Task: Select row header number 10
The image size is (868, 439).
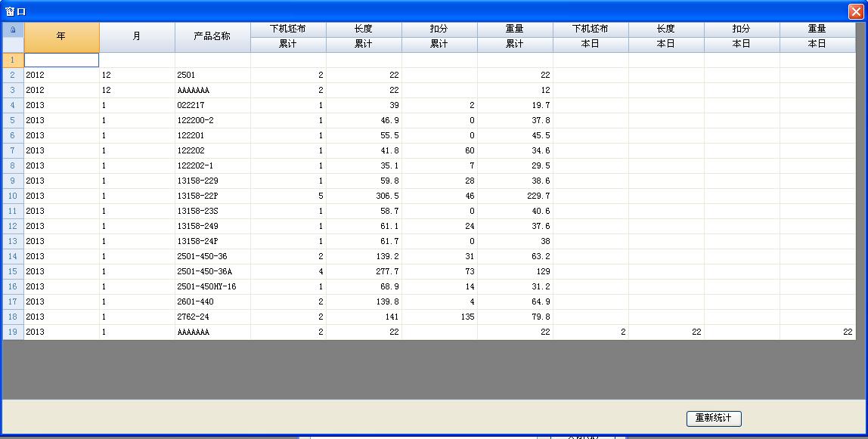Action: pyautogui.click(x=13, y=196)
